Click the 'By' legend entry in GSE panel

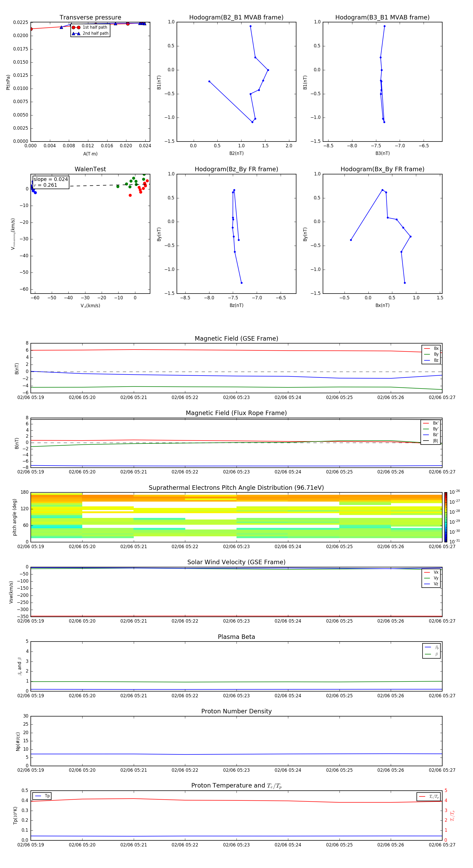(431, 354)
